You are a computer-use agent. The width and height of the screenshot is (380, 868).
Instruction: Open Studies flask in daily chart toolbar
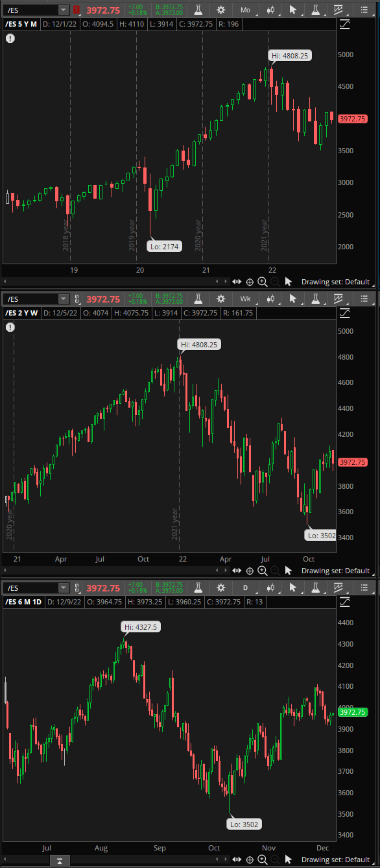click(x=198, y=588)
